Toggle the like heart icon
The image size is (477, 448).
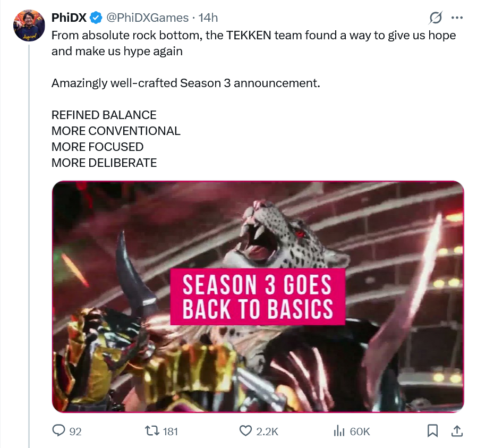(x=245, y=431)
